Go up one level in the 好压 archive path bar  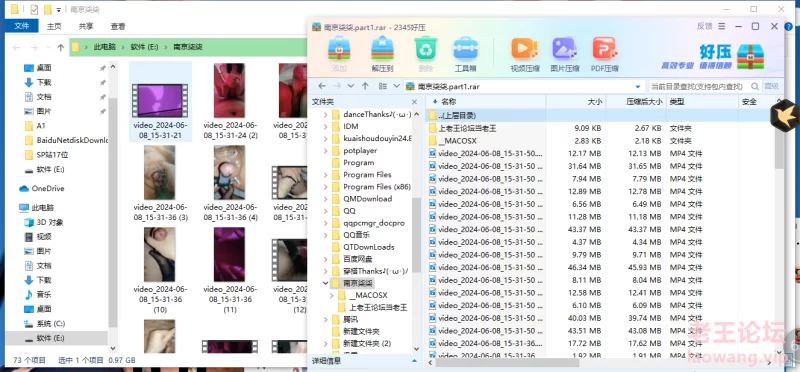click(365, 86)
